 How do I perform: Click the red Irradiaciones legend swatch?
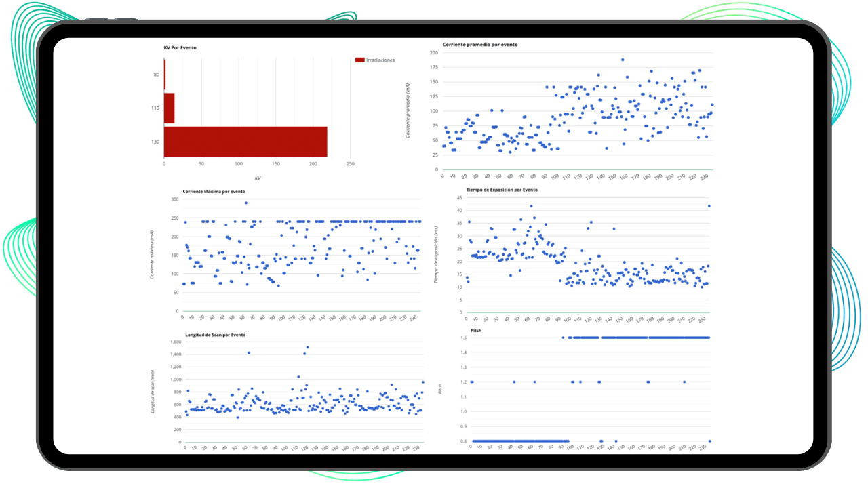[x=359, y=60]
